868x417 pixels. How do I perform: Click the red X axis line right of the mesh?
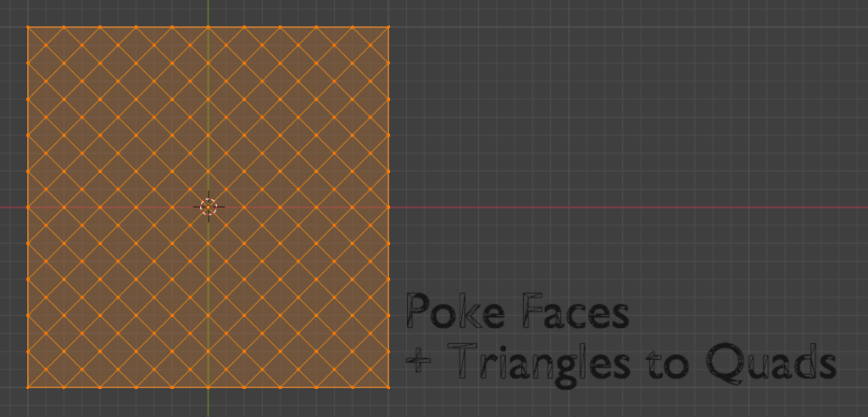click(x=627, y=207)
